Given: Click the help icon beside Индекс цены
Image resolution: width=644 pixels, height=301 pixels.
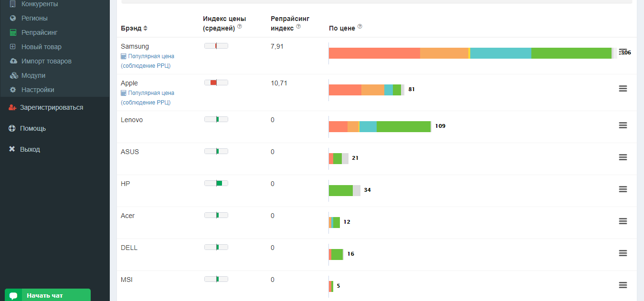Looking at the screenshot, I should click(x=240, y=27).
